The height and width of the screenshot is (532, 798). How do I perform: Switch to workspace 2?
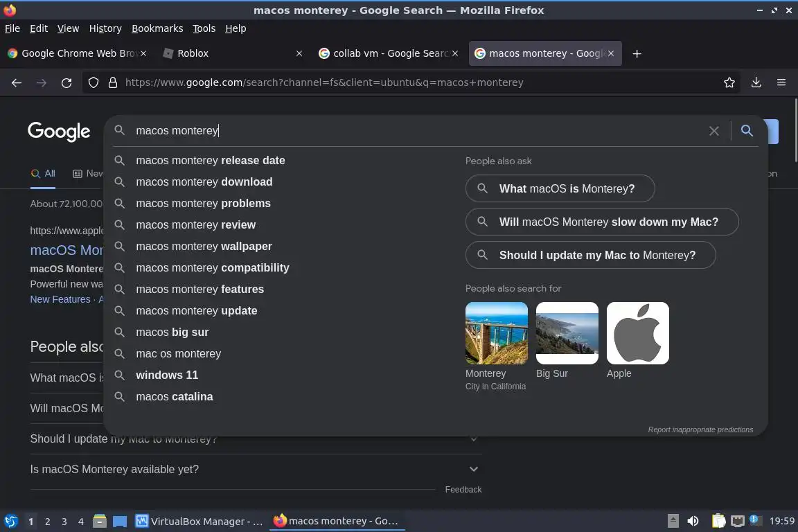click(47, 522)
